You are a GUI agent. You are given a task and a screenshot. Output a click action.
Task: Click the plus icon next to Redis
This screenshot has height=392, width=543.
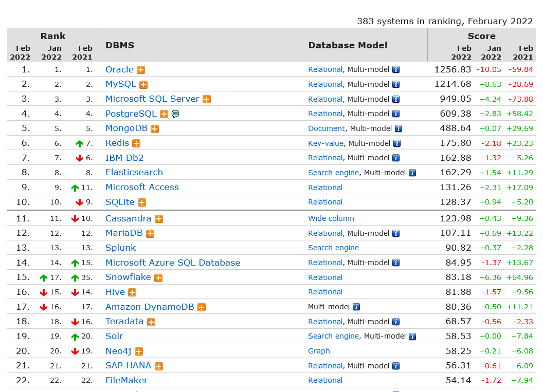136,143
